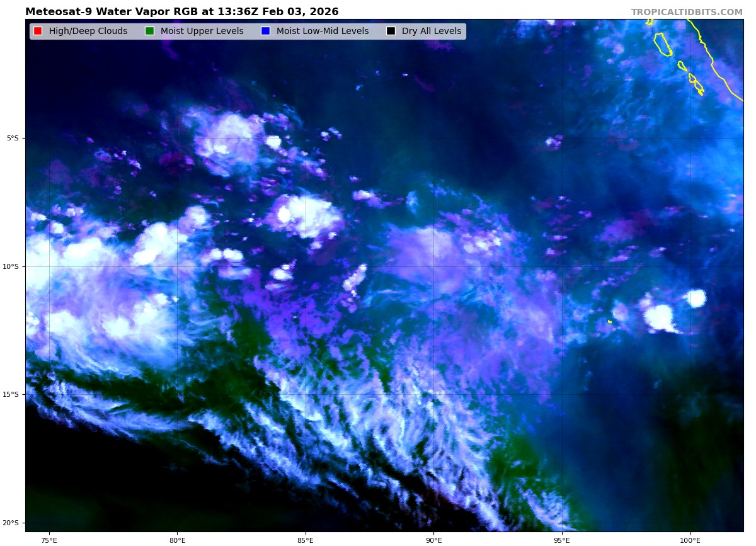This screenshot has height=546, width=756.
Task: Click the Meteosat-9 Water Vapor RGB title
Action: tap(181, 12)
